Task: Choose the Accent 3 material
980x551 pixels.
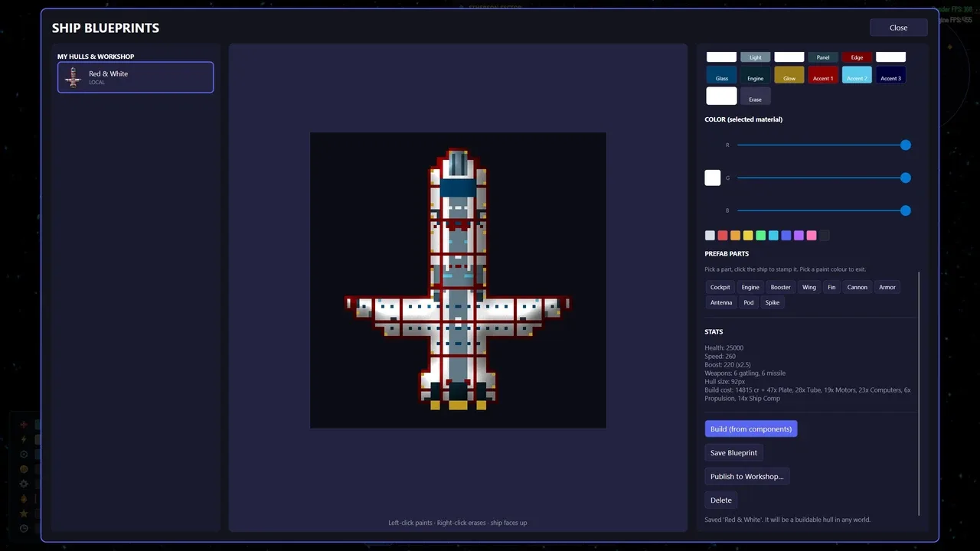Action: [x=890, y=75]
